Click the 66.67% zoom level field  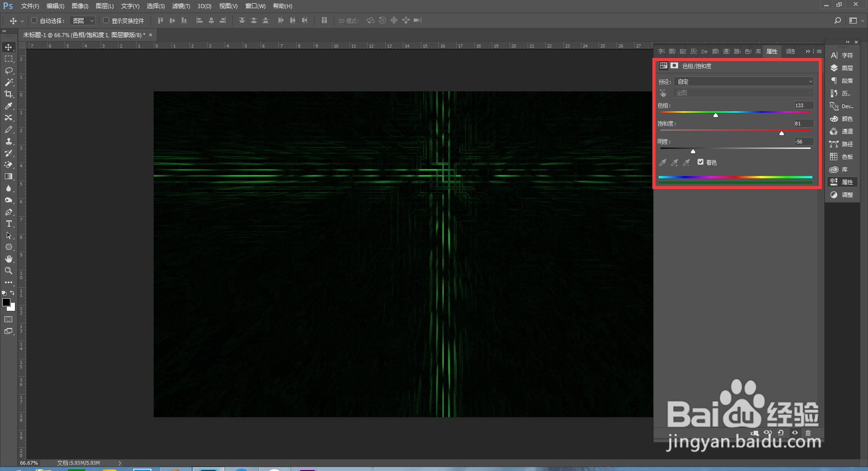(x=29, y=463)
